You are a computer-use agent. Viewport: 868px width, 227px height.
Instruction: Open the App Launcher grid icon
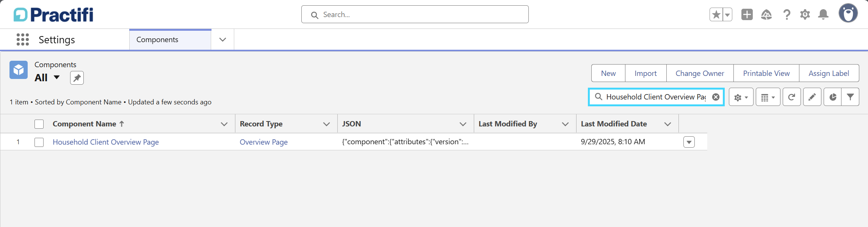coord(23,39)
